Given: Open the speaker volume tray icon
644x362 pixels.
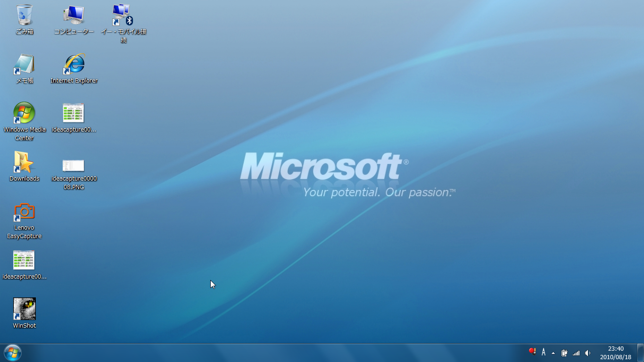Looking at the screenshot, I should (587, 353).
